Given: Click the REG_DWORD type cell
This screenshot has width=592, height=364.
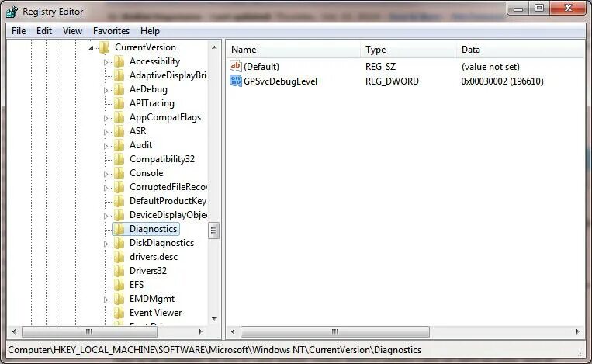Looking at the screenshot, I should (x=392, y=81).
